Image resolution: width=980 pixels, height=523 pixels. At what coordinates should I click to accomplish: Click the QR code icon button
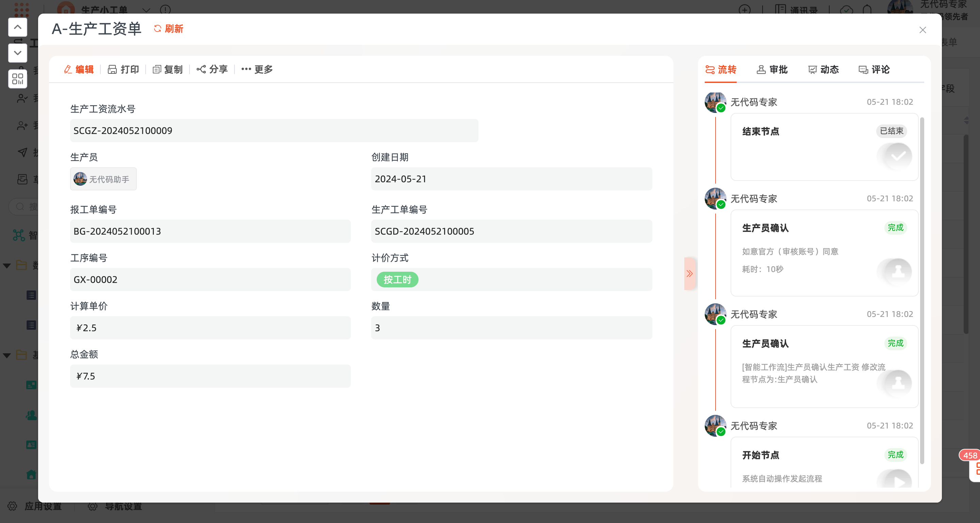click(17, 79)
